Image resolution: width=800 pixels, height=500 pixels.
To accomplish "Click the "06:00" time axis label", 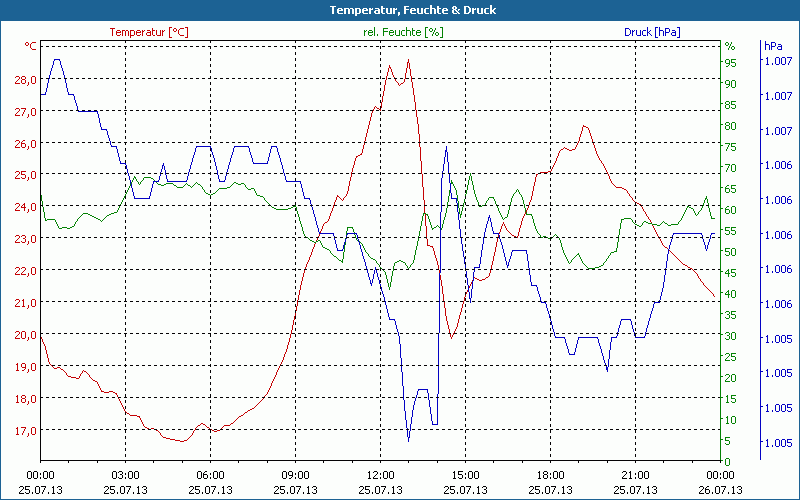I will [210, 476].
